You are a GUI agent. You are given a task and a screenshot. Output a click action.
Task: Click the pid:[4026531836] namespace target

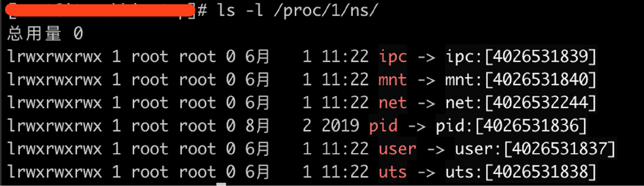pos(511,126)
